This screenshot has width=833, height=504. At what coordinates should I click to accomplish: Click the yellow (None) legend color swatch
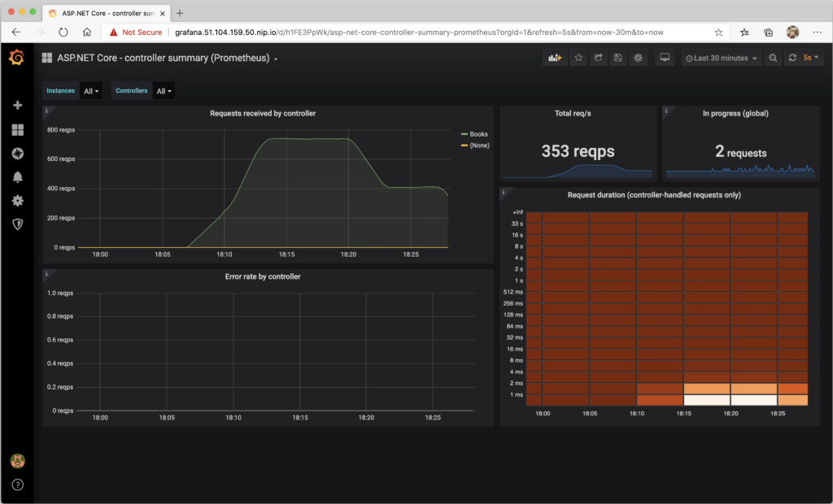pos(464,146)
